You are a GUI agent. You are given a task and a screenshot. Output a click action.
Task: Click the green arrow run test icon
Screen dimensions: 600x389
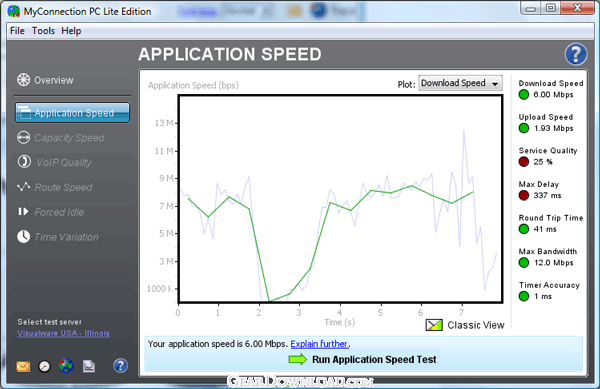click(298, 360)
